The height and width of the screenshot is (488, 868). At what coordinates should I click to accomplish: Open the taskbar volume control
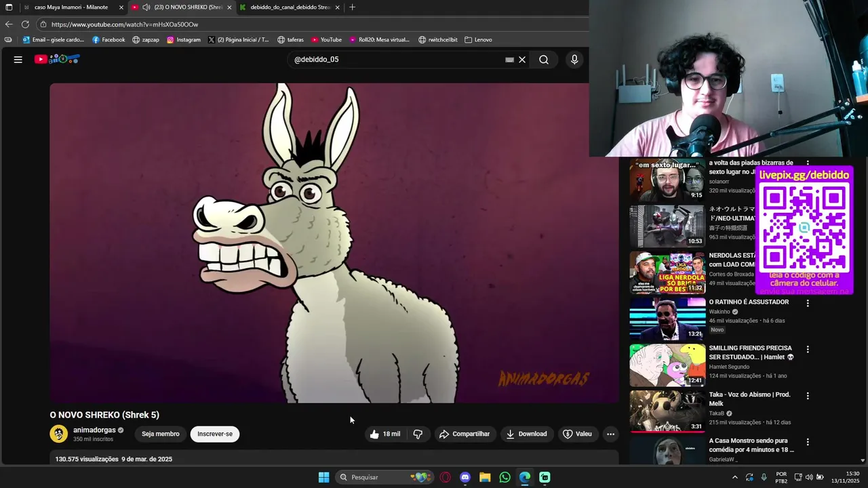coord(808,477)
